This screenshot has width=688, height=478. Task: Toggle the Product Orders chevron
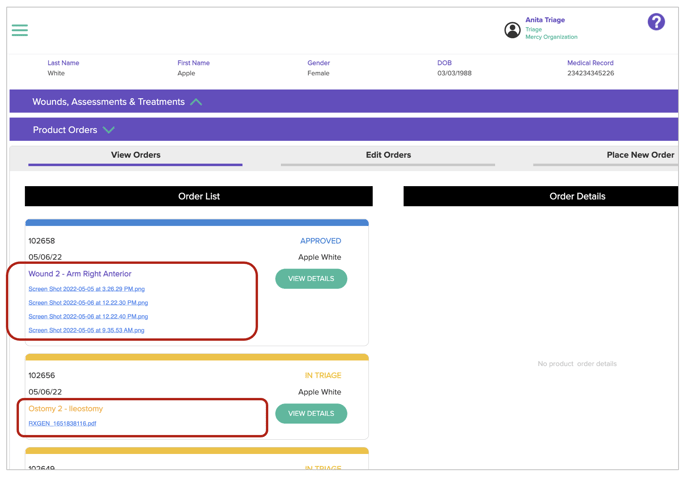109,130
